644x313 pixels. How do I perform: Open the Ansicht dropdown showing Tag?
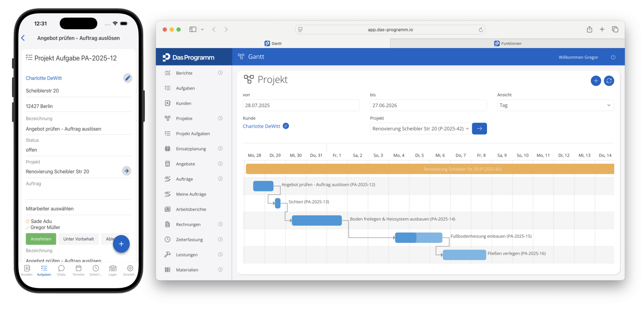[x=555, y=105]
